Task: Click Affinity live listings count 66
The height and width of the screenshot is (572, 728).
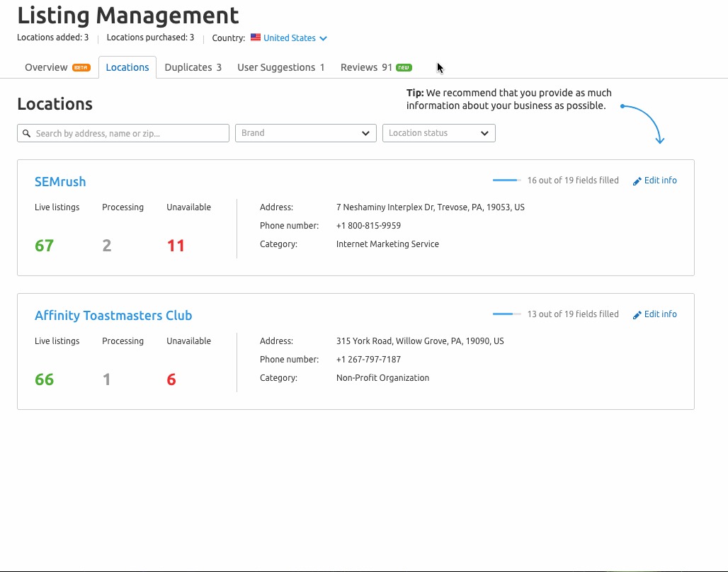Action: pyautogui.click(x=44, y=379)
